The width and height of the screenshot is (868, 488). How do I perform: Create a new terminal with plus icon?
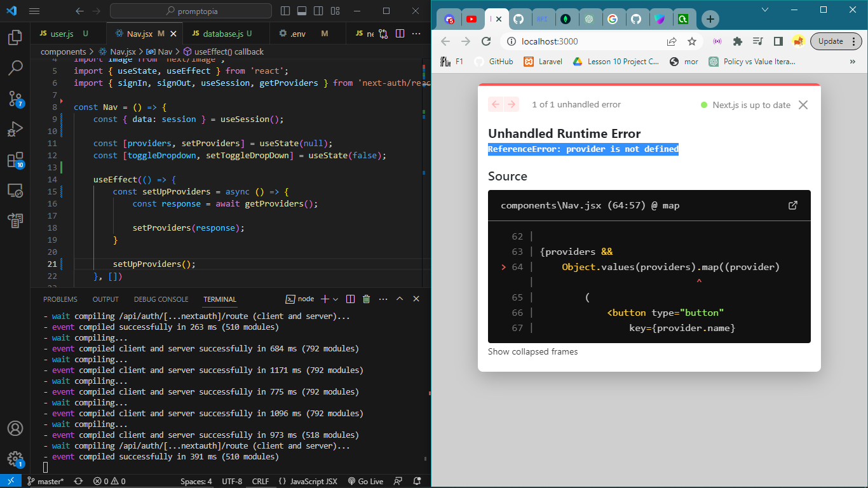325,299
